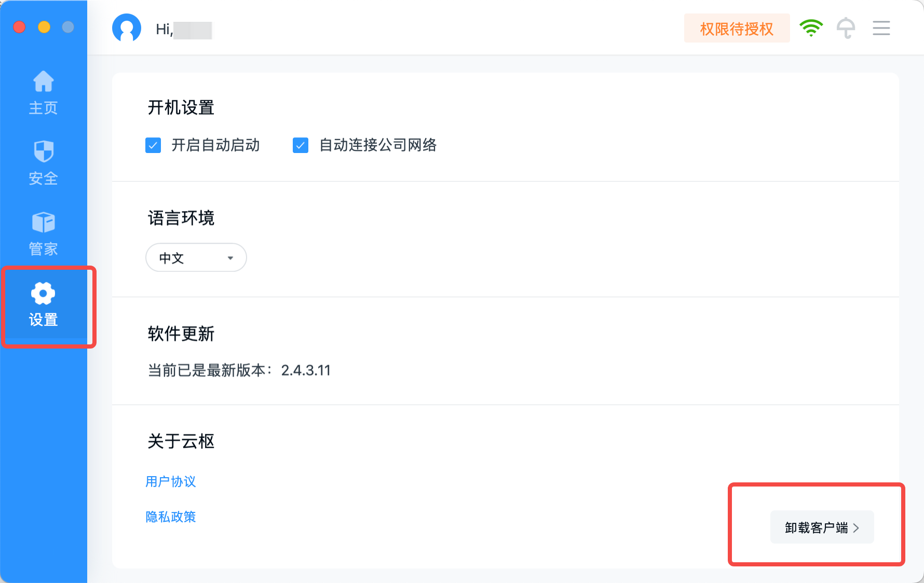Open the 隐私政策 link

click(171, 517)
